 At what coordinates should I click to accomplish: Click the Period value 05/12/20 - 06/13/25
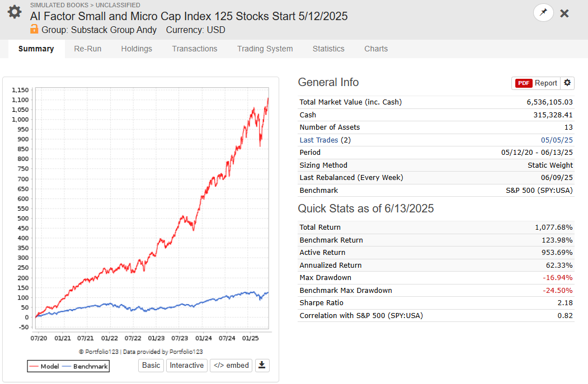[537, 152]
